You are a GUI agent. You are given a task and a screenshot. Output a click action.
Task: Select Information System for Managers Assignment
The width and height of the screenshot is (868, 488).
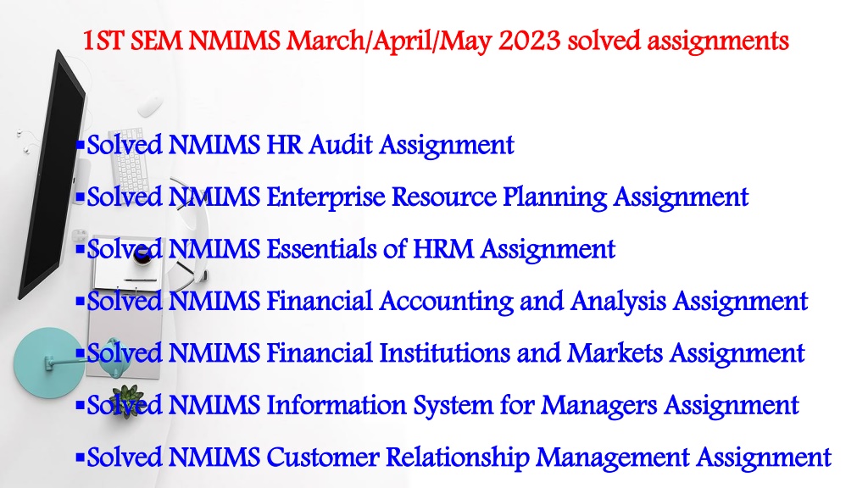(x=442, y=406)
